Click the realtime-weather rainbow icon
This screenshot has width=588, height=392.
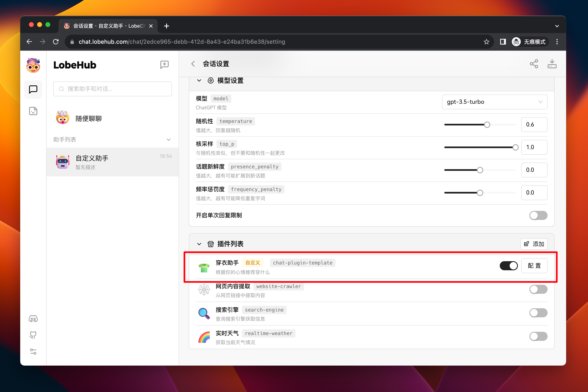pyautogui.click(x=204, y=337)
